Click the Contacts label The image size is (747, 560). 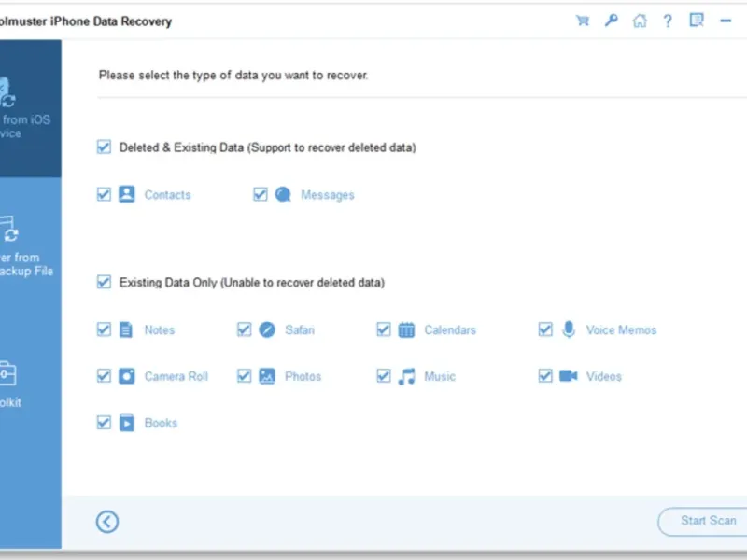167,195
